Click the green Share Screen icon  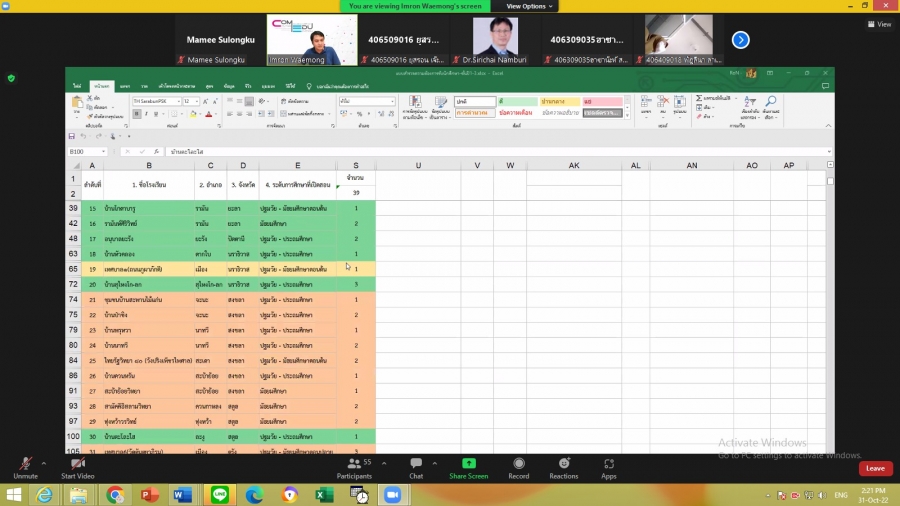tap(468, 465)
